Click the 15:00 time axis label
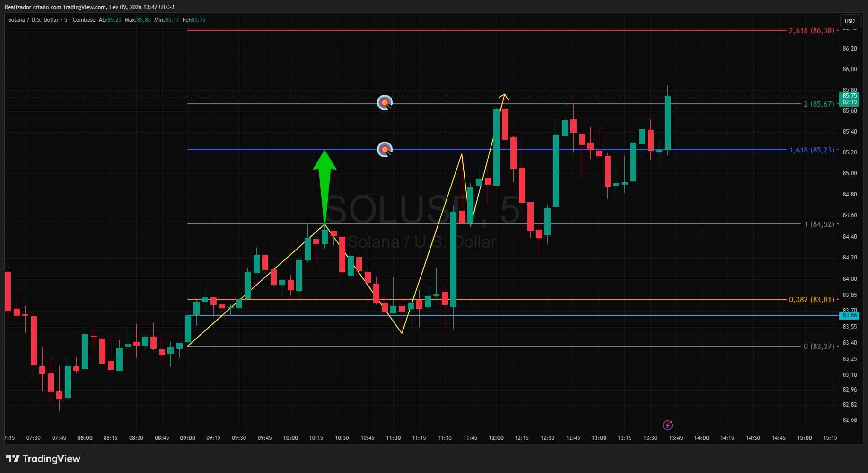This screenshot has width=868, height=473. pos(805,438)
